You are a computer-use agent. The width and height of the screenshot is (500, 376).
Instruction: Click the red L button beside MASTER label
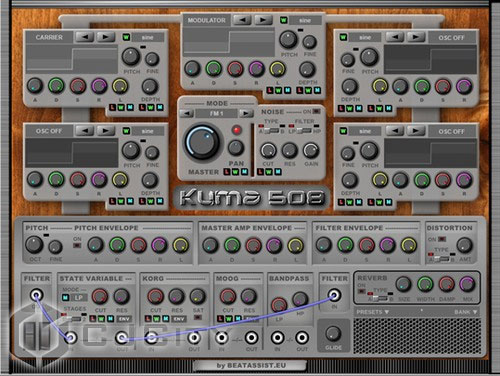point(227,172)
